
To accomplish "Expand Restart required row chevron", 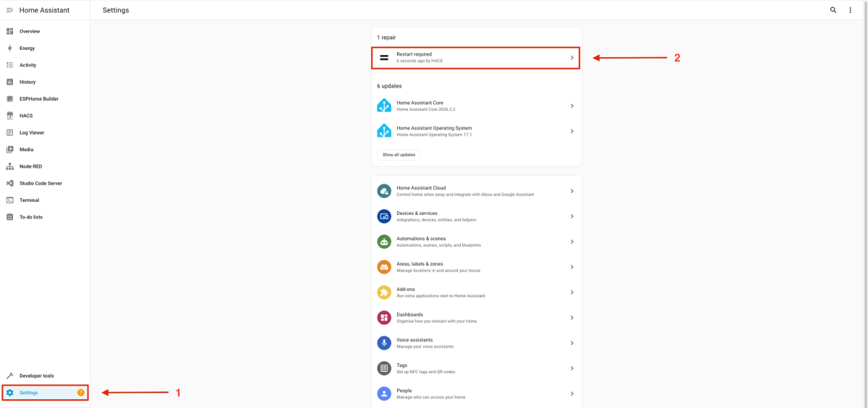I will click(x=572, y=57).
